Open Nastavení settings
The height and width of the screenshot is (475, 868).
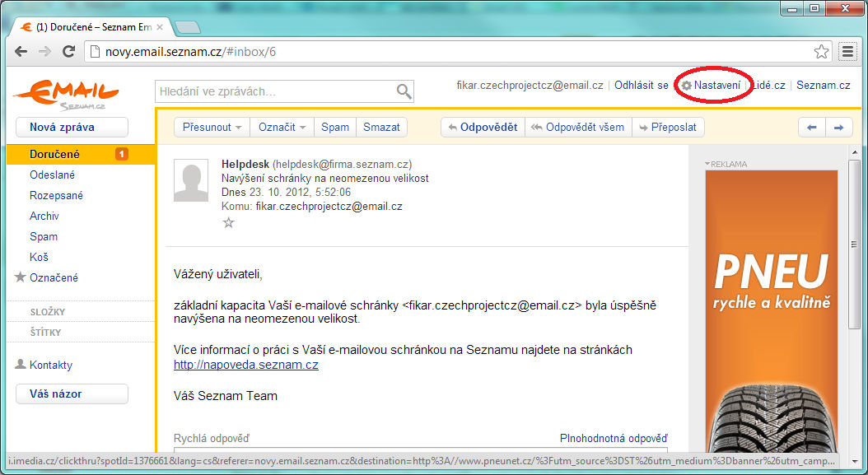711,86
